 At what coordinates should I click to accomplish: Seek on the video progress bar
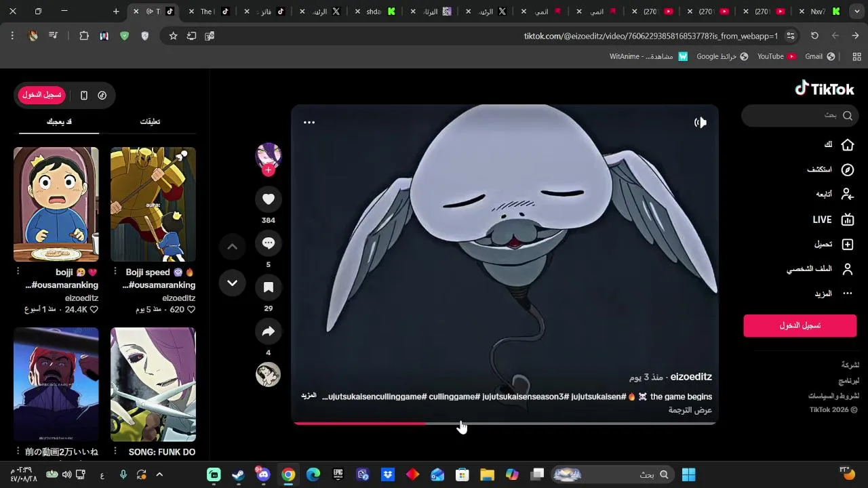[505, 423]
